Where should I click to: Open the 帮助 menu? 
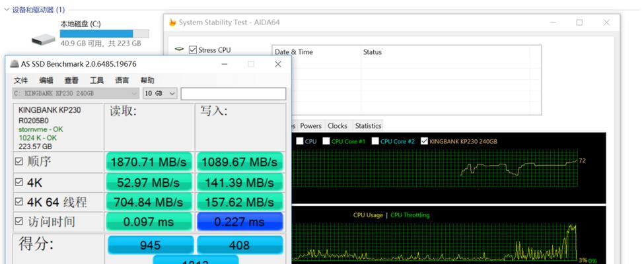pyautogui.click(x=147, y=81)
